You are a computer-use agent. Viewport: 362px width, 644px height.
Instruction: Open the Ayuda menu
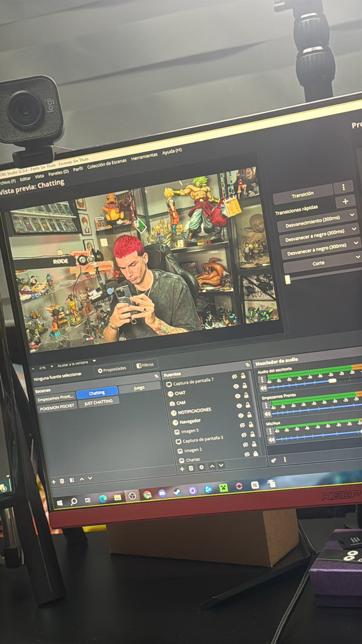pyautogui.click(x=172, y=152)
